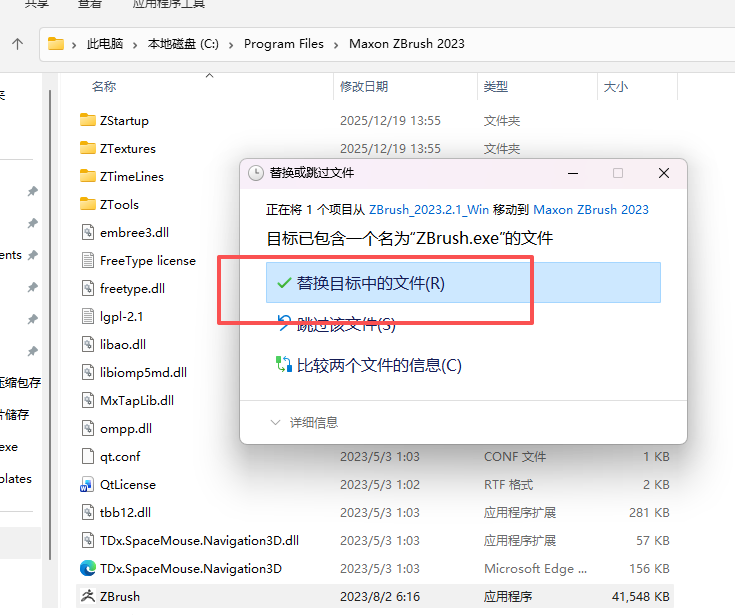Click the tbb12.dll file icon
Screen dimensions: 735x615
88,512
